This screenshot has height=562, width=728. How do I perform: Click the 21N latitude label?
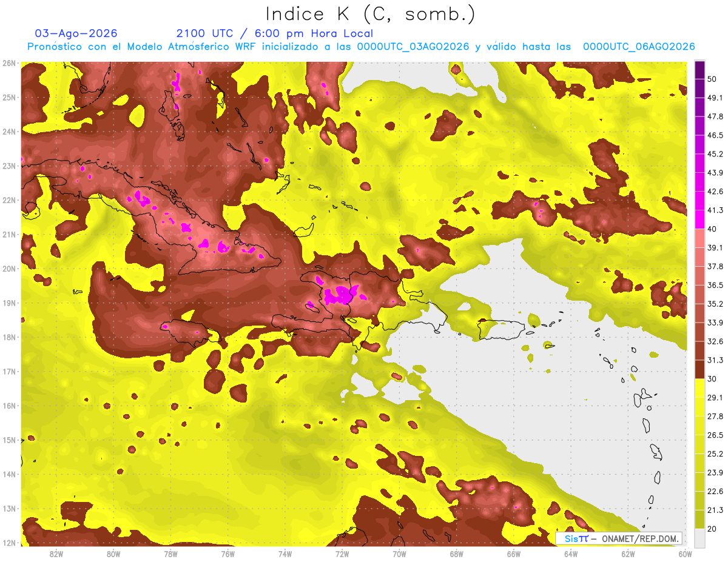[9, 235]
